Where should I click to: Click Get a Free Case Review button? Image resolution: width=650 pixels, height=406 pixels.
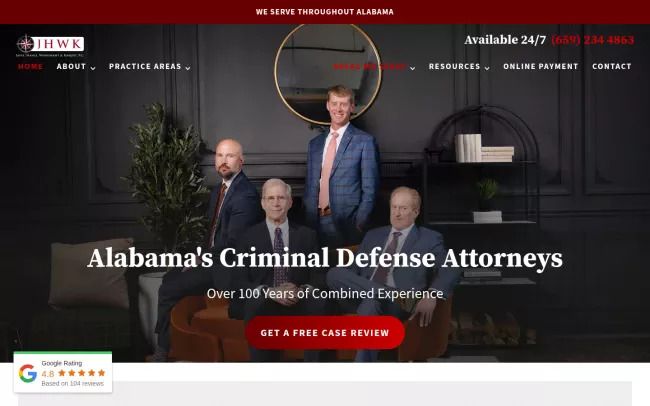[x=325, y=333]
